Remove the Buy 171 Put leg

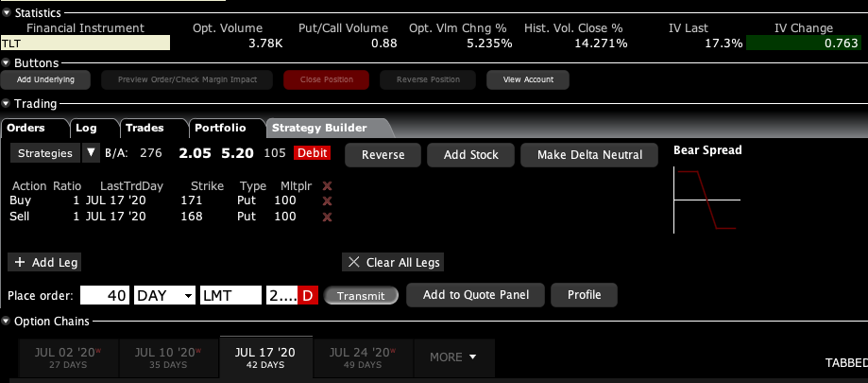click(x=328, y=201)
